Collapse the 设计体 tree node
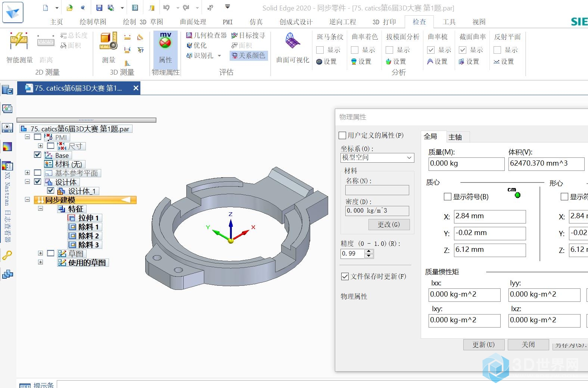Viewport: 588px width, 388px height. 27,182
